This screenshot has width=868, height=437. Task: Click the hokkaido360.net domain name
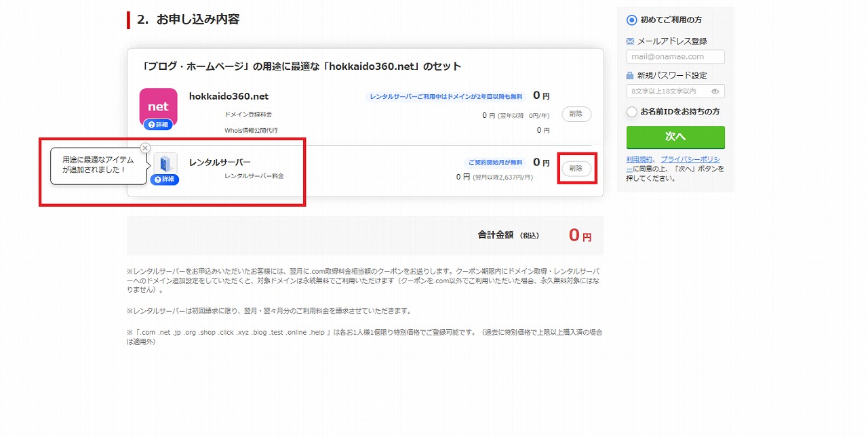click(229, 96)
